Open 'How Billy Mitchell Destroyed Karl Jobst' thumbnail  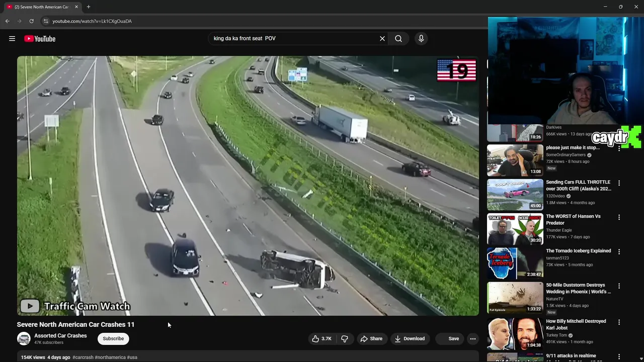[515, 334]
